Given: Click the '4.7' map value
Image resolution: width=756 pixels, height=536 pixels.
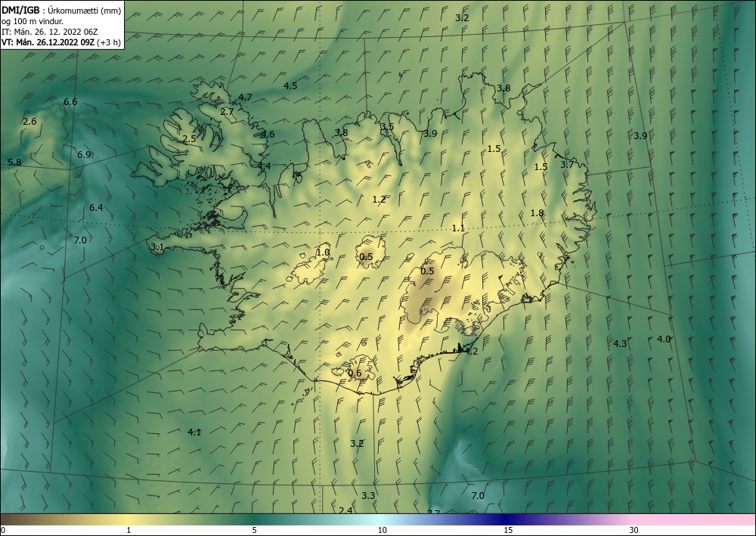Looking at the screenshot, I should click(245, 98).
